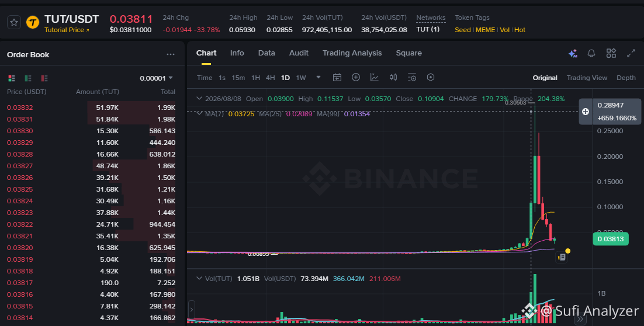
Task: Open the chart display settings icon
Action: [412, 77]
